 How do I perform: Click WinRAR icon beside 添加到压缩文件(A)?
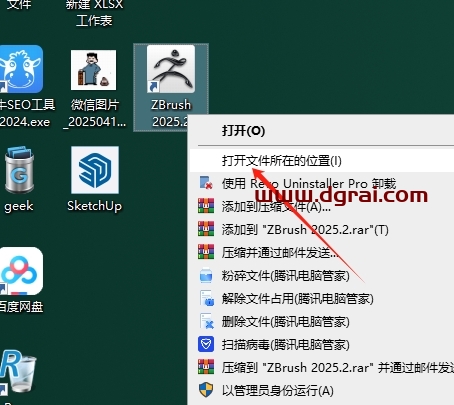tap(206, 206)
